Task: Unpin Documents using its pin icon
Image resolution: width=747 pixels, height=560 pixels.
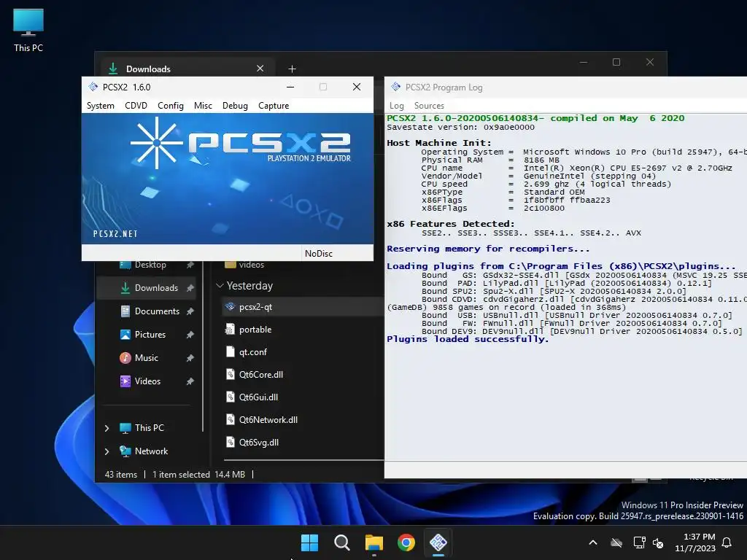Action: [x=190, y=311]
